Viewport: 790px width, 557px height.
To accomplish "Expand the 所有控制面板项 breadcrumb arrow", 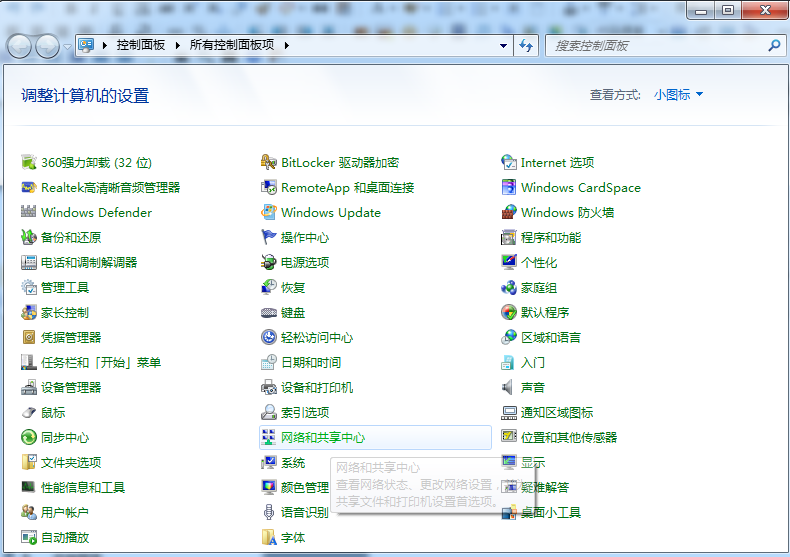I will pos(286,46).
